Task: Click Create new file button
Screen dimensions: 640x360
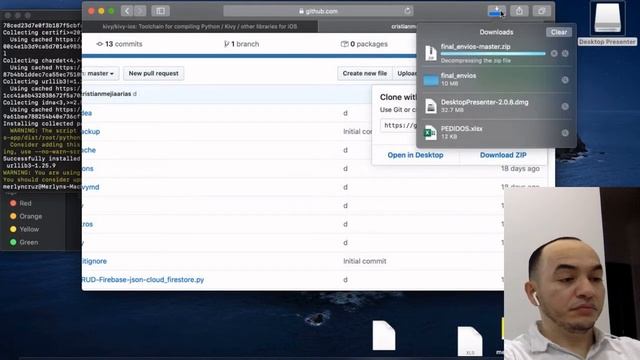Action: (x=364, y=73)
